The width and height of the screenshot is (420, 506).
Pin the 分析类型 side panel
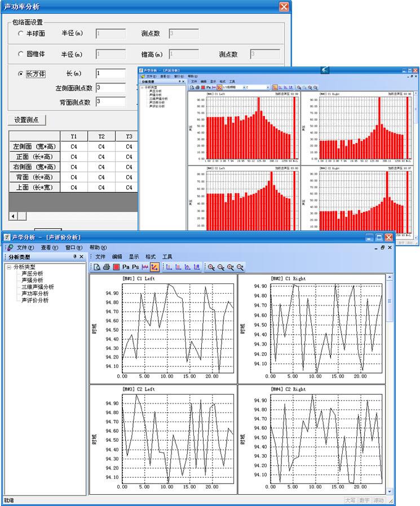74,256
